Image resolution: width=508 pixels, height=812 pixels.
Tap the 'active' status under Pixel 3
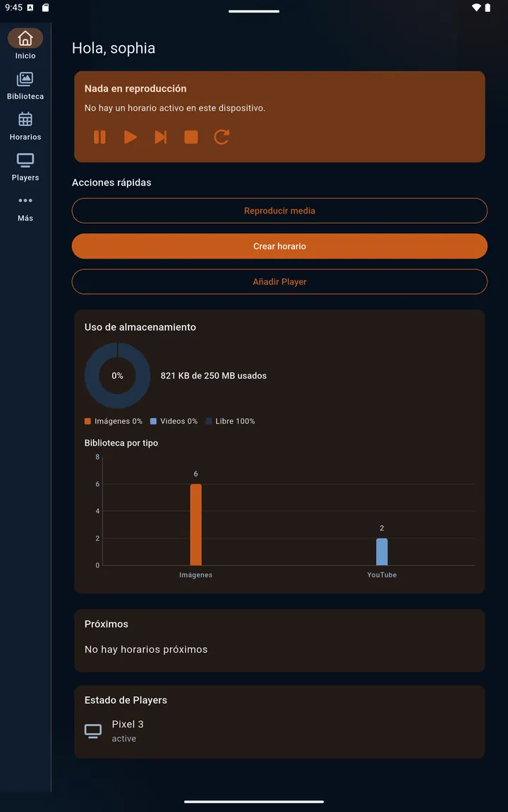point(124,739)
